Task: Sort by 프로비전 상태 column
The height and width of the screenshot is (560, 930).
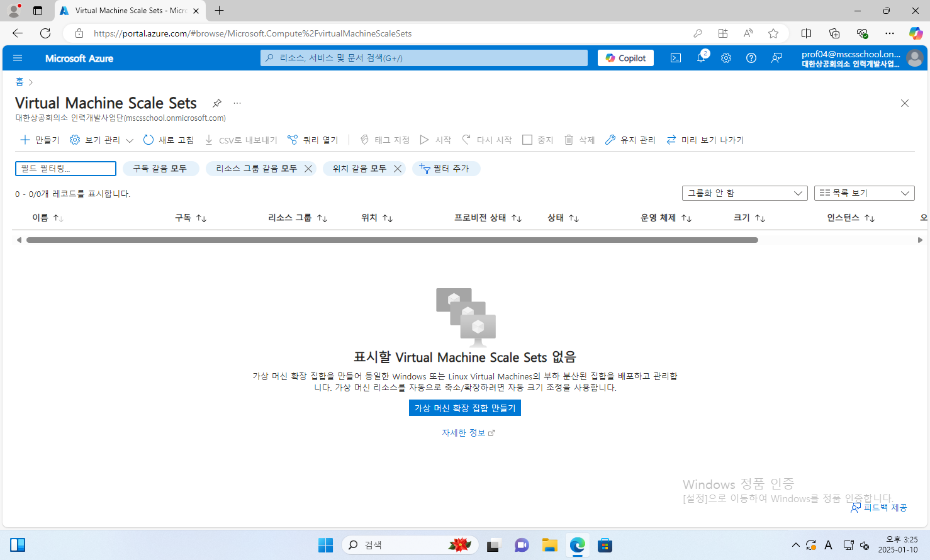Action: point(488,218)
